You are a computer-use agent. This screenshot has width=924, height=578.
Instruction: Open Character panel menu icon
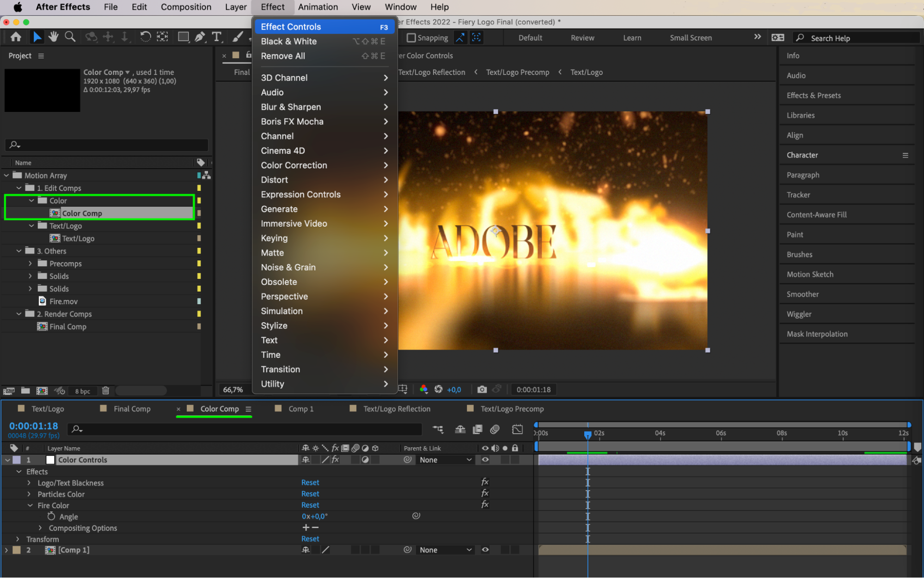pyautogui.click(x=905, y=155)
